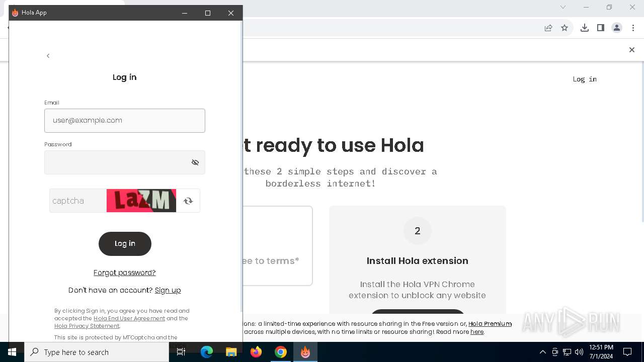The width and height of the screenshot is (644, 362).
Task: Show hidden system tray icons
Action: pos(542,352)
